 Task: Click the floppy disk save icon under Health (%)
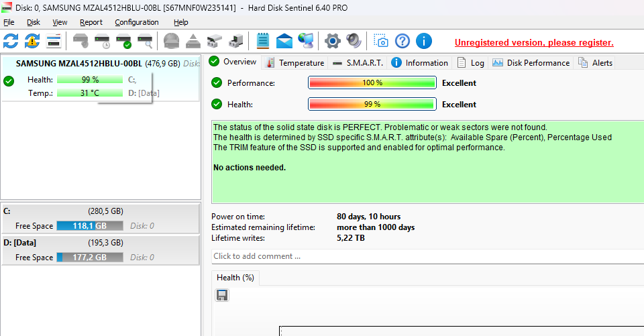tap(222, 295)
